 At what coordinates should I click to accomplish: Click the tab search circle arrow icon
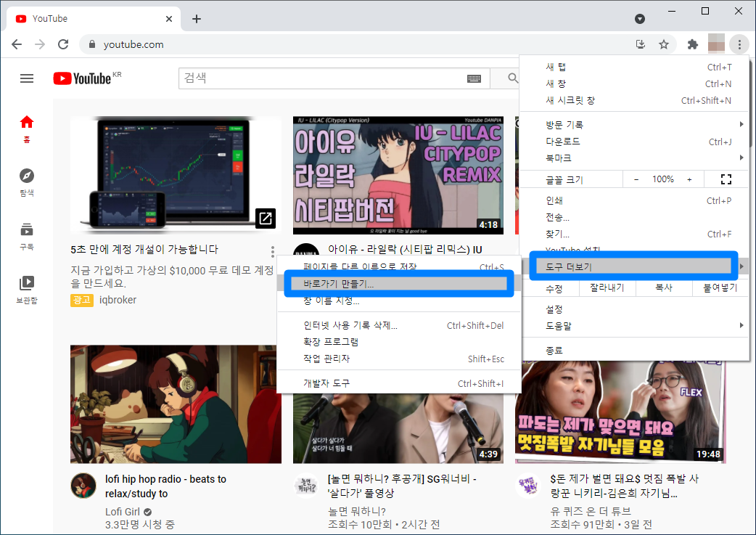(640, 19)
